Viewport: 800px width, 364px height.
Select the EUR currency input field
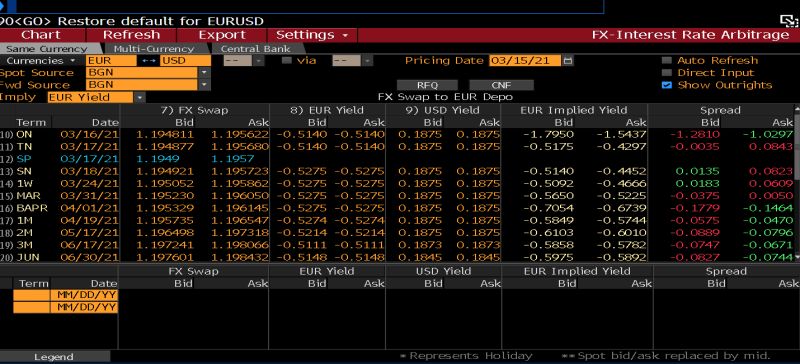[111, 61]
